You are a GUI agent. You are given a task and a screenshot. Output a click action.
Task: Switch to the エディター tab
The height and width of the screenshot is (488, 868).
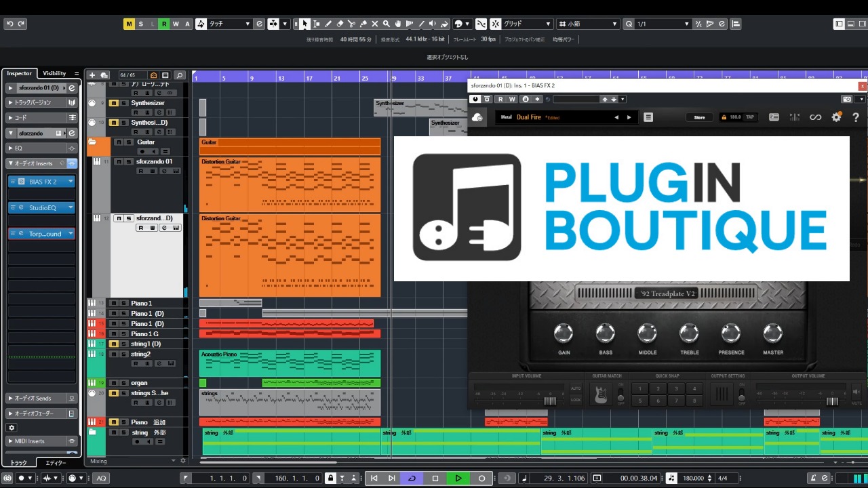56,463
